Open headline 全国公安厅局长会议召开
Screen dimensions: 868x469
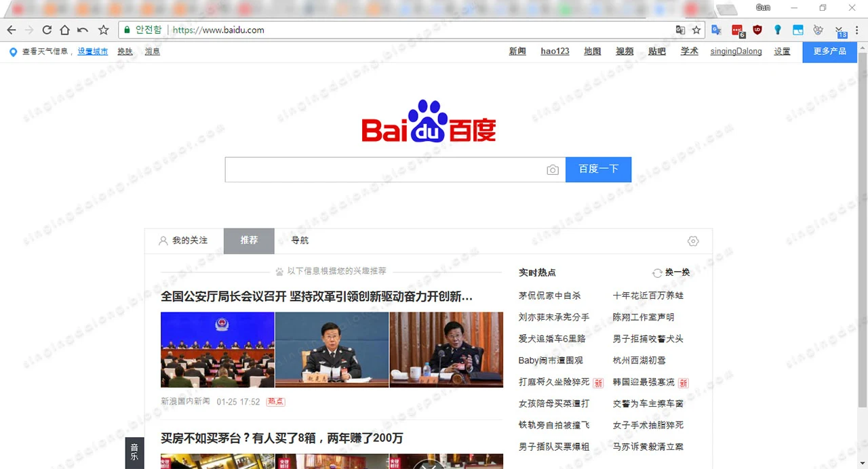[x=317, y=296]
